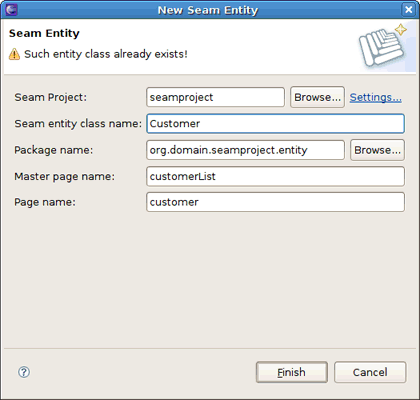Close the New Seam Entity dialog
Viewport: 420px width, 400px height.
[408, 10]
